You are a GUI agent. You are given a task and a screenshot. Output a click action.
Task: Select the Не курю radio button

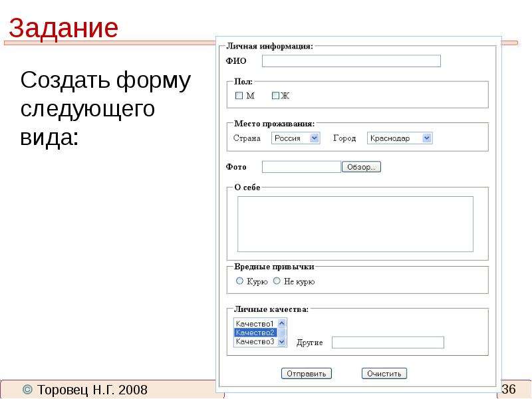(x=277, y=281)
